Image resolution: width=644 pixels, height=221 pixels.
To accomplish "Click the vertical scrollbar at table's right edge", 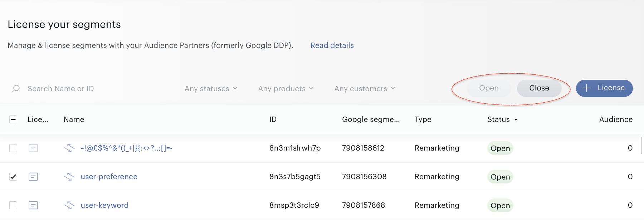I will (641, 145).
